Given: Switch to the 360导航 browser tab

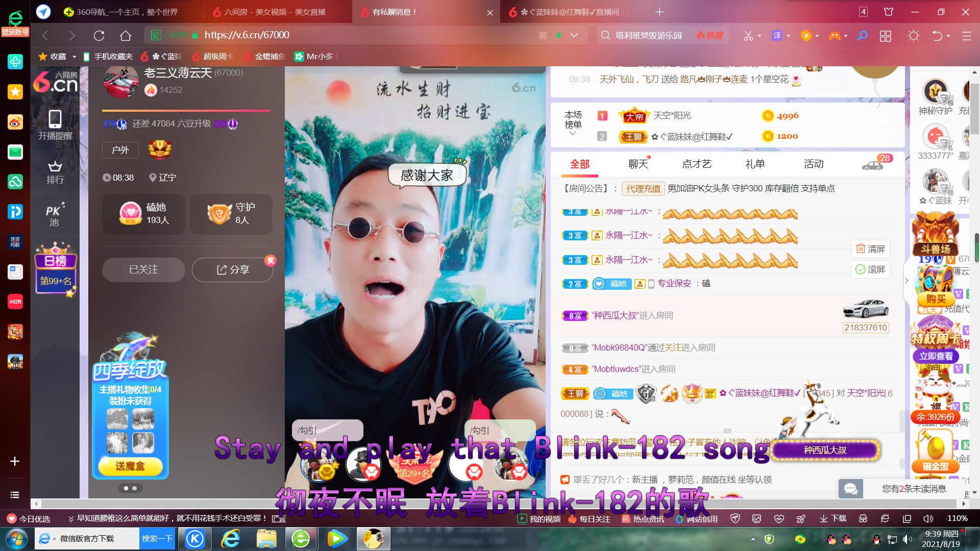Looking at the screenshot, I should point(128,12).
